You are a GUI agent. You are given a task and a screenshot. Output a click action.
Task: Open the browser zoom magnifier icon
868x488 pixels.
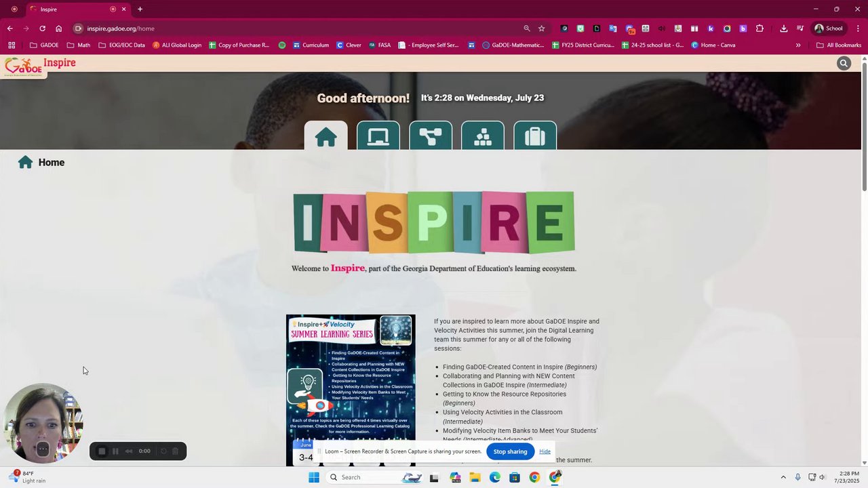click(x=526, y=28)
